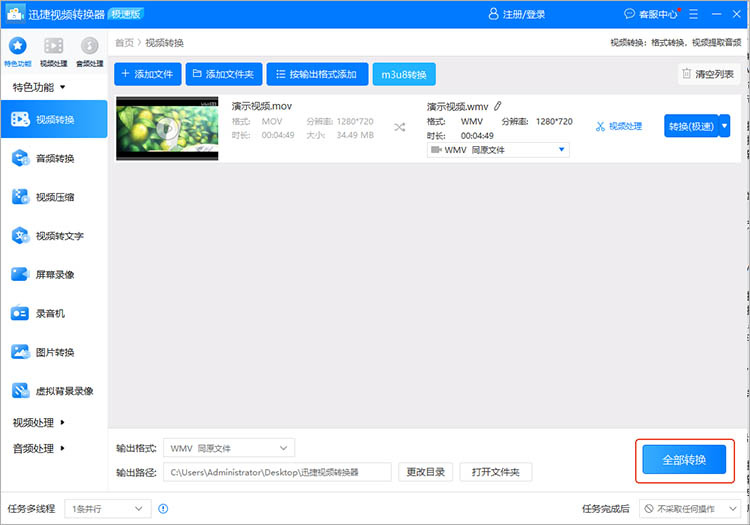
Task: Click 按输出格式添加 button
Action: pyautogui.click(x=317, y=74)
